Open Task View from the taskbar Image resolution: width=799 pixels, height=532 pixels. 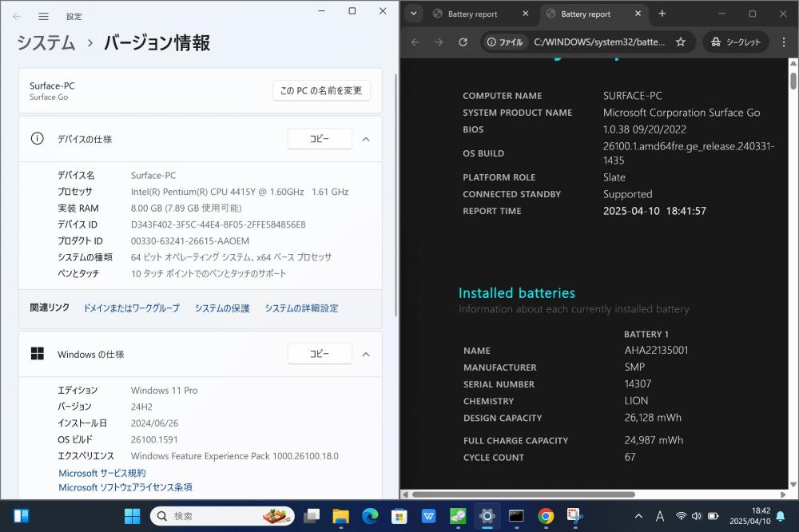pyautogui.click(x=312, y=516)
